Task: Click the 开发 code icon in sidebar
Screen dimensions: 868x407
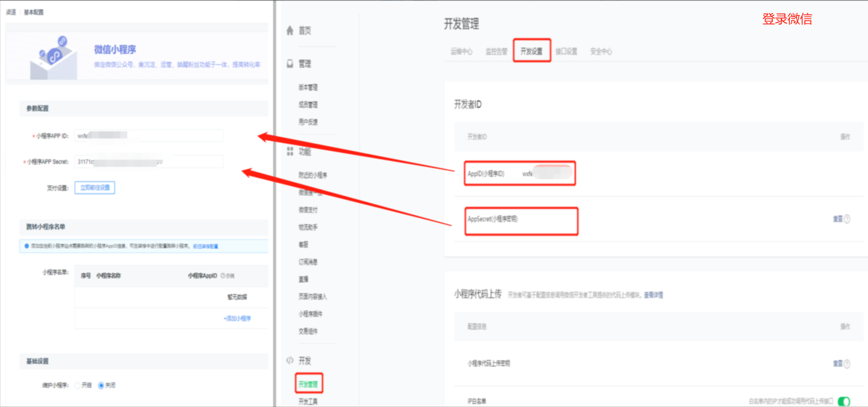Action: pyautogui.click(x=290, y=360)
